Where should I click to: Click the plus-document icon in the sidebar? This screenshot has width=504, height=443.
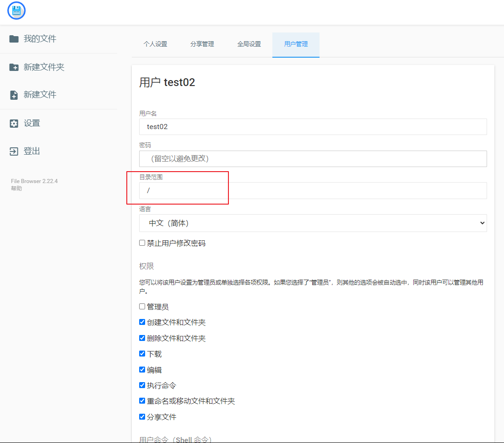coord(14,94)
